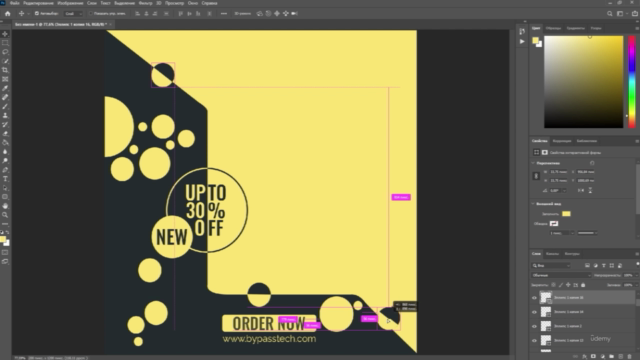Switch to the Коррекция tab
Viewport: 640px width, 360px height.
click(x=562, y=141)
